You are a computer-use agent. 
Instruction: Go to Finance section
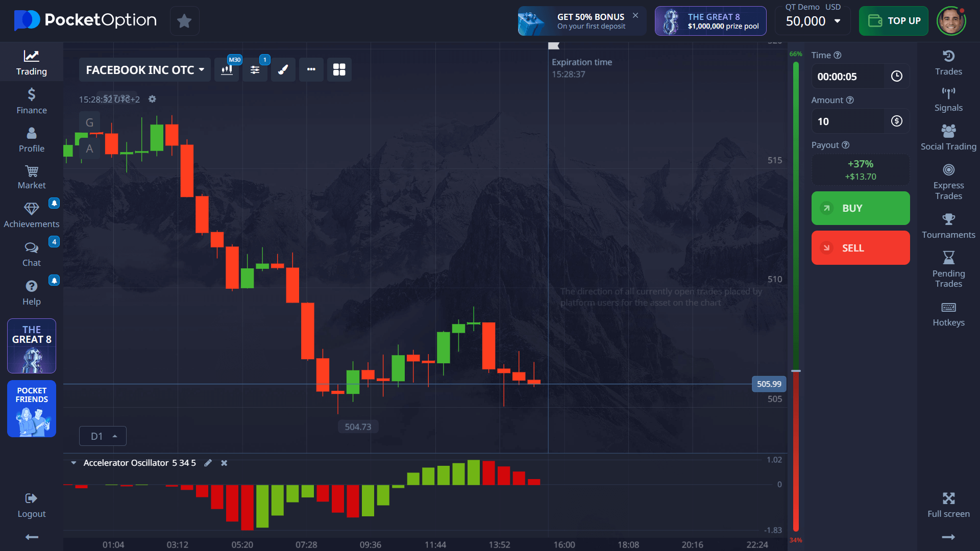[x=32, y=101]
